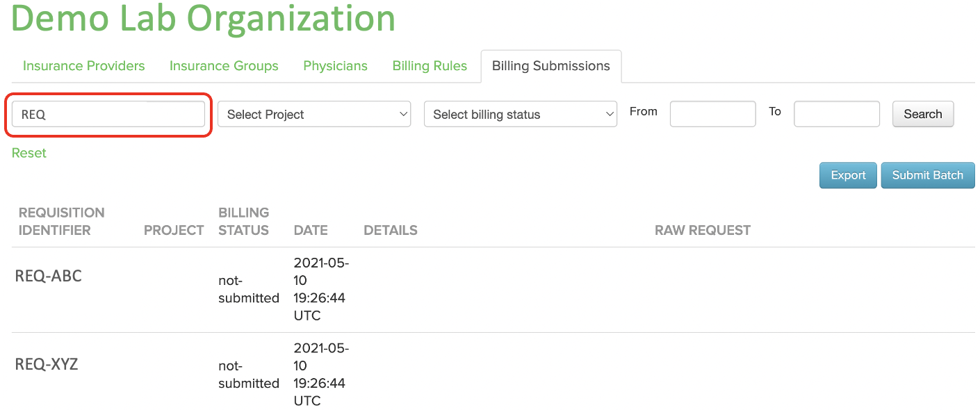Click the Requisition Identifier column header

pos(62,221)
